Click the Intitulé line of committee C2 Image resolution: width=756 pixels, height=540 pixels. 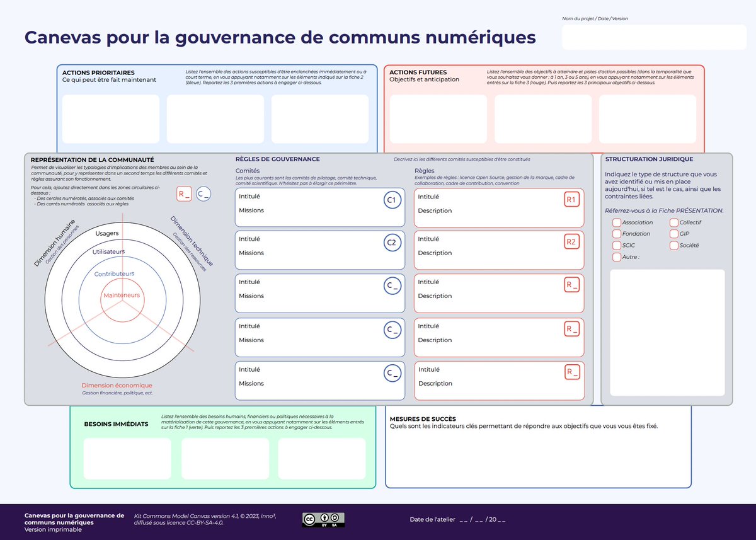coord(249,239)
